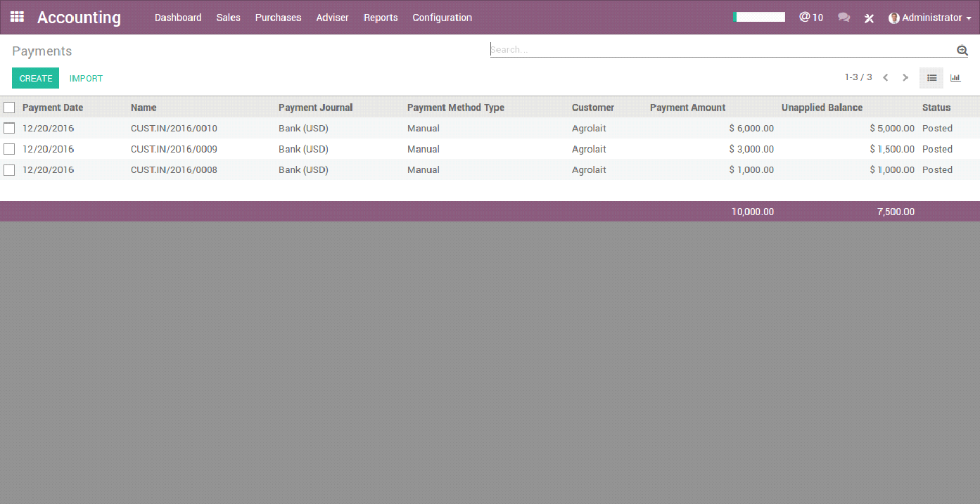Switch to list view

(931, 78)
